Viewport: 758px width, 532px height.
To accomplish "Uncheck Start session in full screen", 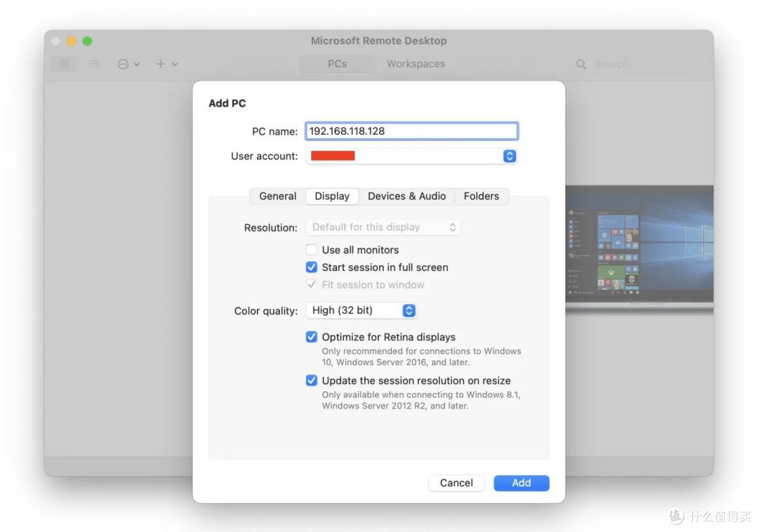I will (312, 267).
